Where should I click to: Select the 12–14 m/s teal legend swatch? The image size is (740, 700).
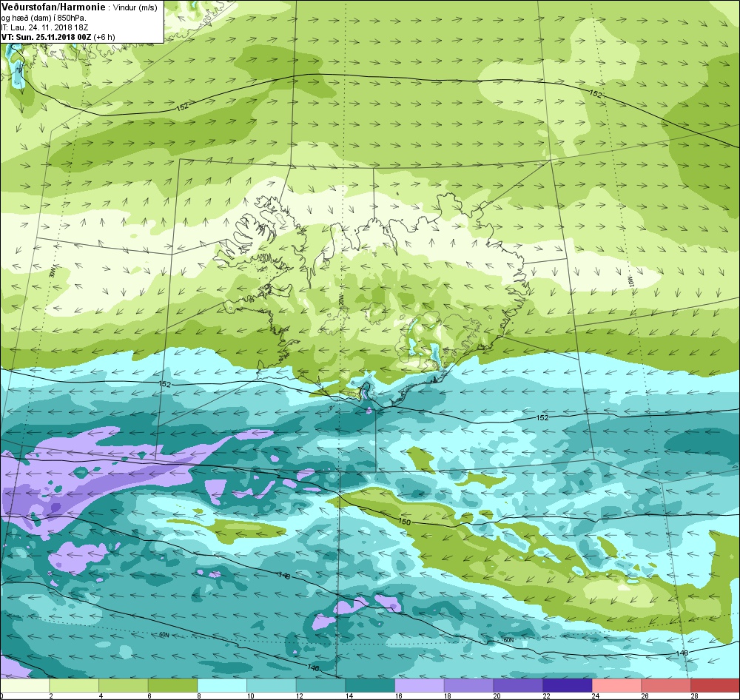pyautogui.click(x=320, y=685)
